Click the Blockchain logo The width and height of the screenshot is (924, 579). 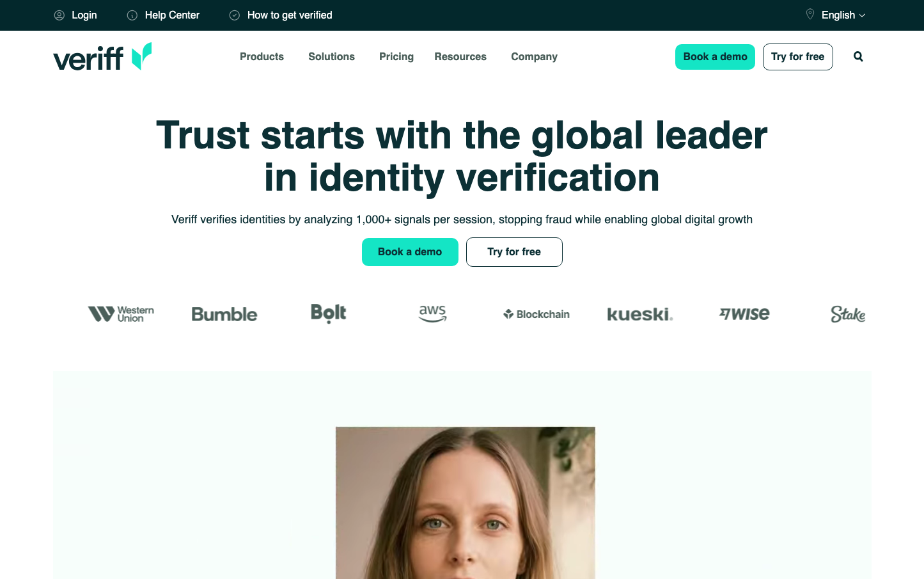(536, 314)
